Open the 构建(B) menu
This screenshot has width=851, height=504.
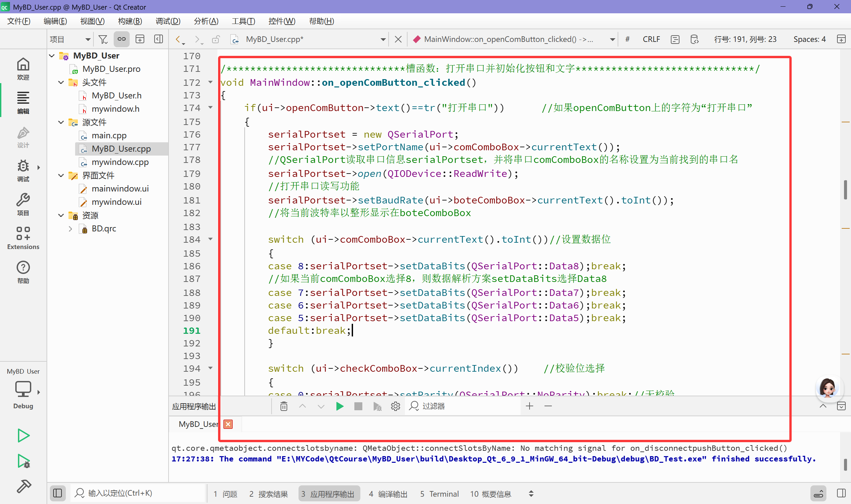[x=130, y=21]
